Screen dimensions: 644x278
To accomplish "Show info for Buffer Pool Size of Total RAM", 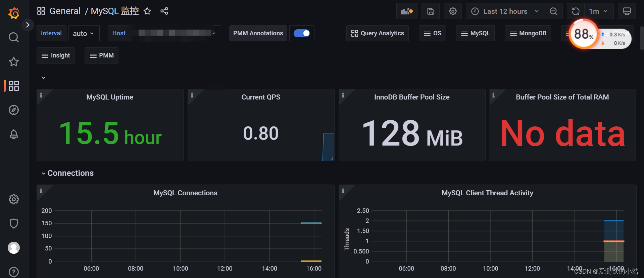I will pyautogui.click(x=493, y=95).
